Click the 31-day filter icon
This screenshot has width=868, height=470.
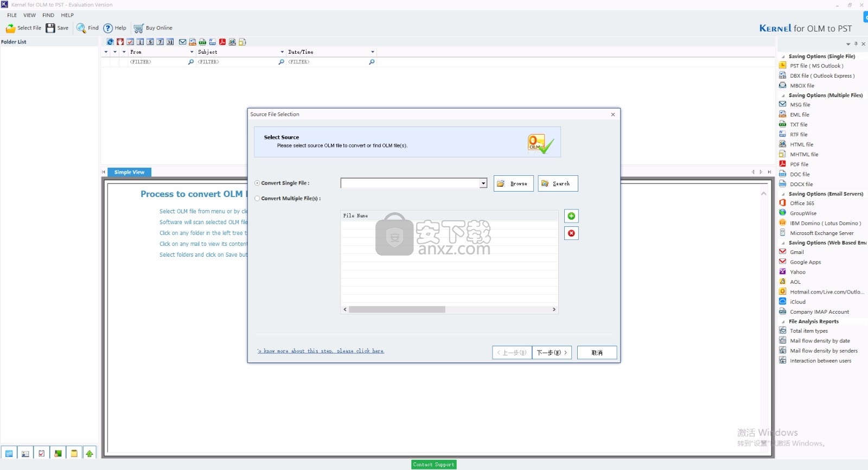[x=170, y=42]
